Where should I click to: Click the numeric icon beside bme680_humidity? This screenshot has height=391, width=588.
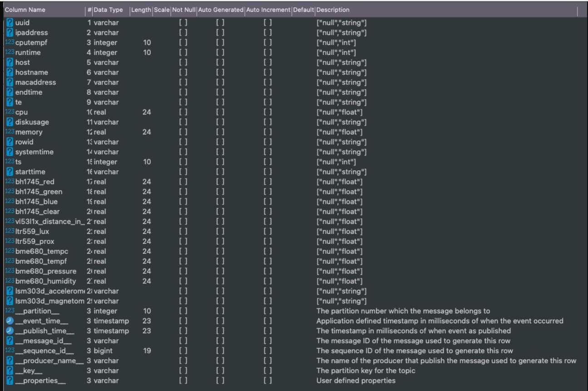pyautogui.click(x=10, y=281)
